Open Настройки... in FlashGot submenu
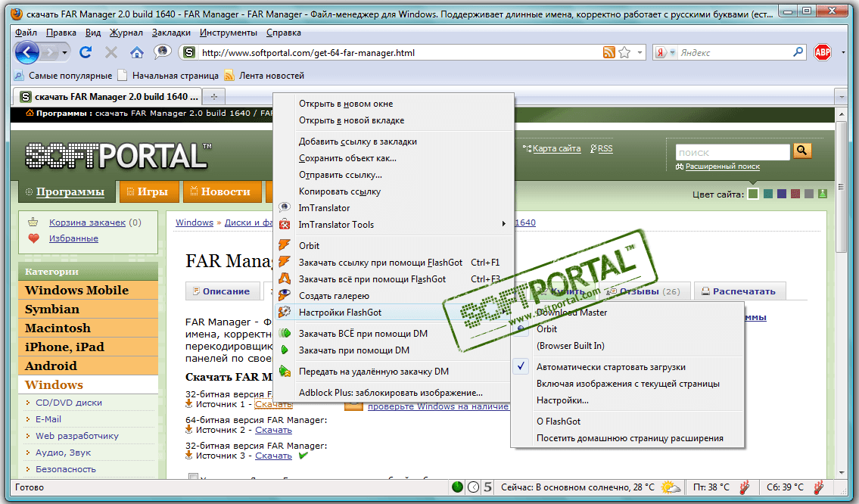 (627, 400)
